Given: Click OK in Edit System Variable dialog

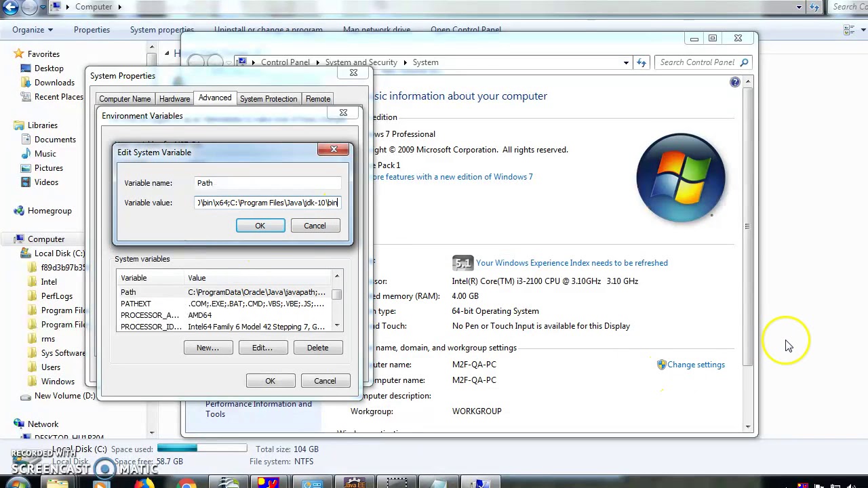Looking at the screenshot, I should click(260, 226).
